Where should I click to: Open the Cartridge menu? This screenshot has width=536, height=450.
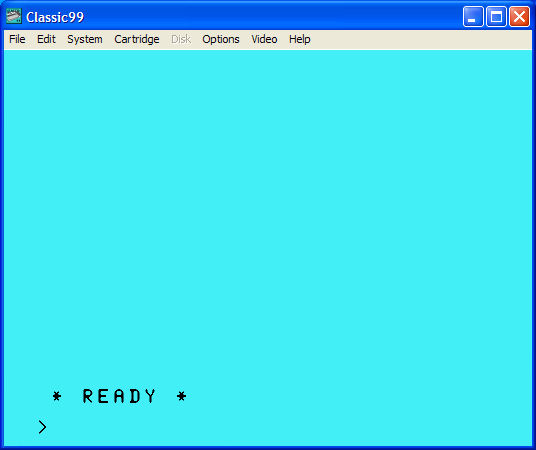tap(137, 39)
